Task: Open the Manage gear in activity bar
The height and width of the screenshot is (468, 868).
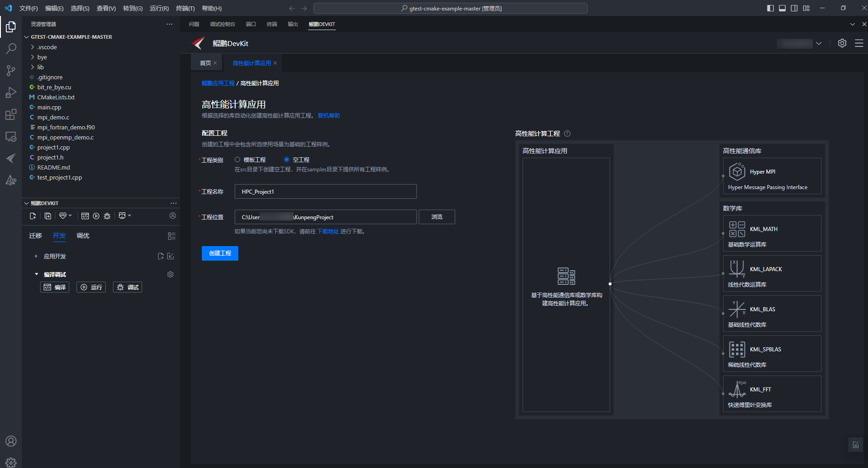Action: click(11, 462)
